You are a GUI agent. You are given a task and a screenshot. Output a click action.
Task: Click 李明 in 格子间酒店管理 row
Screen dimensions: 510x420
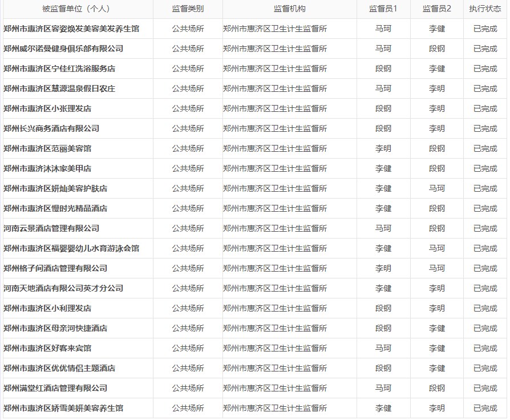(383, 268)
